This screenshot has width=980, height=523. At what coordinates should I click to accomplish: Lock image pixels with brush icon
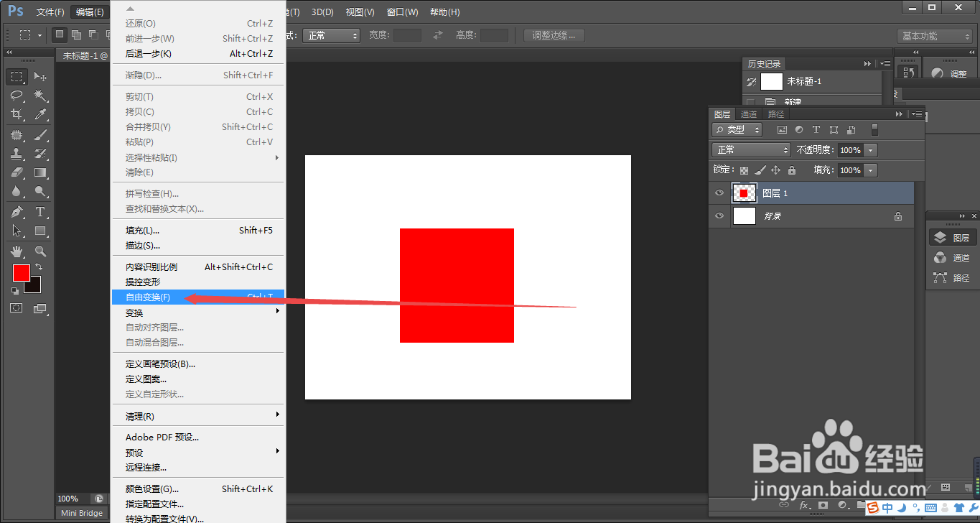pos(760,170)
